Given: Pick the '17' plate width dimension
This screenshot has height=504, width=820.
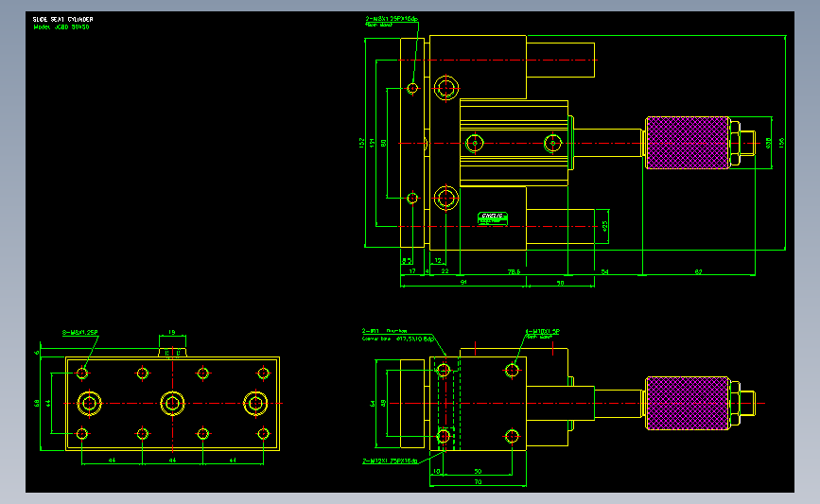Looking at the screenshot, I should (412, 271).
